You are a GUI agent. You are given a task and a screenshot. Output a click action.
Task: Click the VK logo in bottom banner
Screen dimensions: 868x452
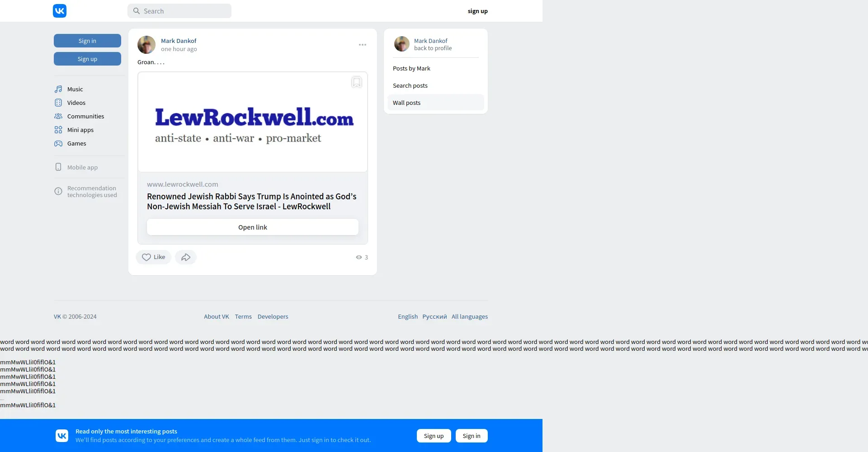click(62, 436)
